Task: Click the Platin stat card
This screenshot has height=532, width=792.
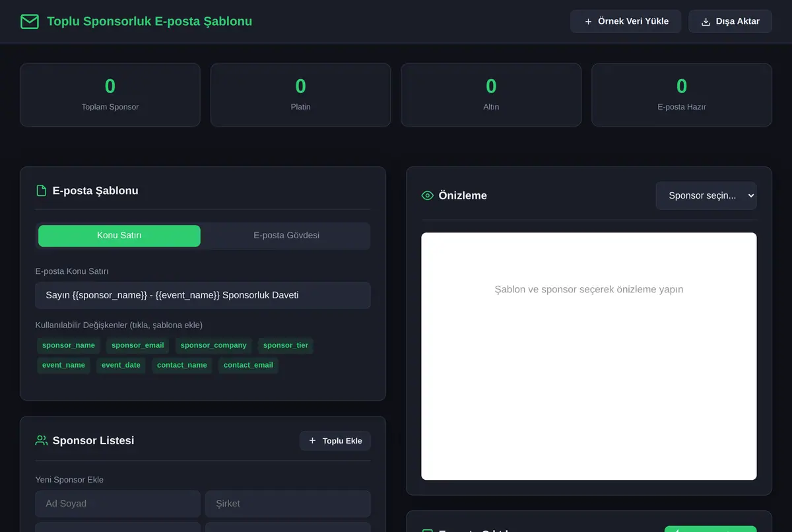Action: (x=301, y=95)
